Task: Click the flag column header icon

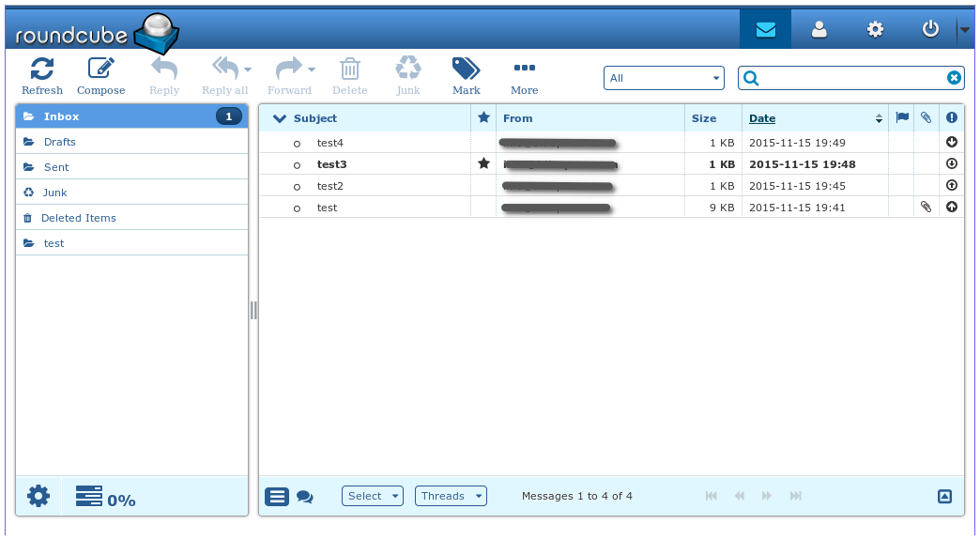Action: pos(902,117)
